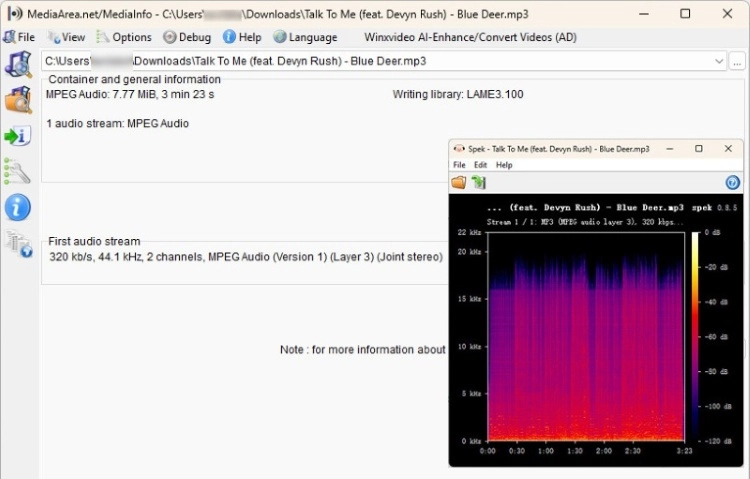750x479 pixels.
Task: Open the Spek Edit menu
Action: (480, 165)
